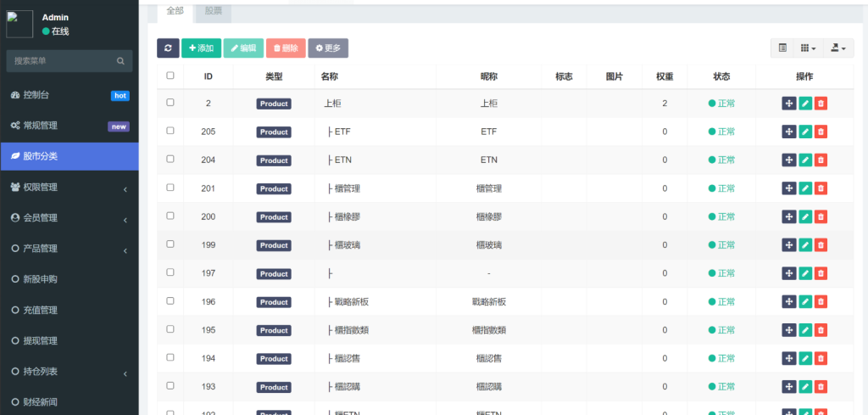The image size is (868, 415).
Task: Click the Admin avatar image
Action: pyautogui.click(x=19, y=25)
